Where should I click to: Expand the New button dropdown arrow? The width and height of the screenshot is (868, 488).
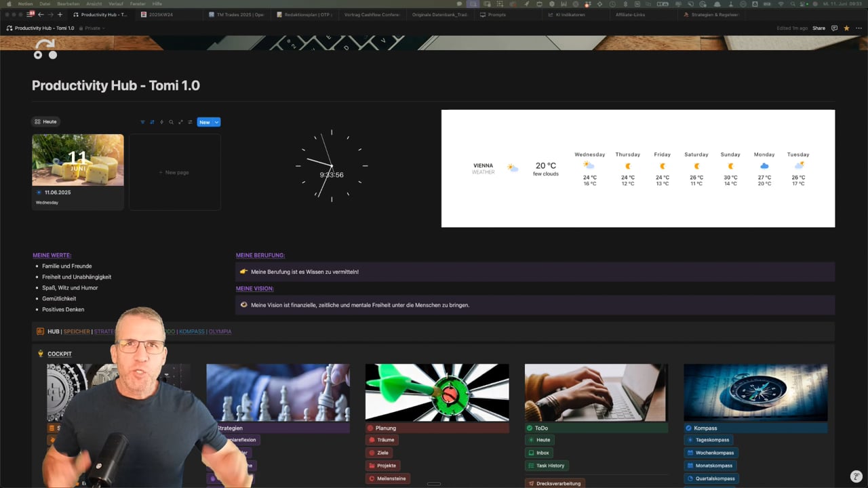(x=216, y=122)
